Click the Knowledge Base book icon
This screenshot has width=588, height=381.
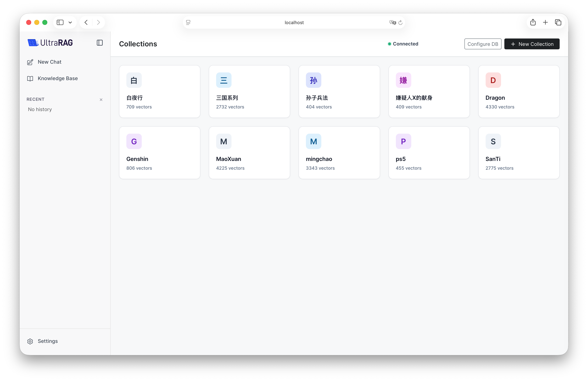pos(30,79)
